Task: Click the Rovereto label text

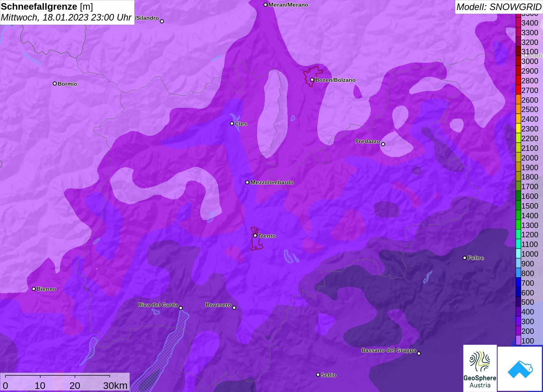Action: tap(218, 305)
